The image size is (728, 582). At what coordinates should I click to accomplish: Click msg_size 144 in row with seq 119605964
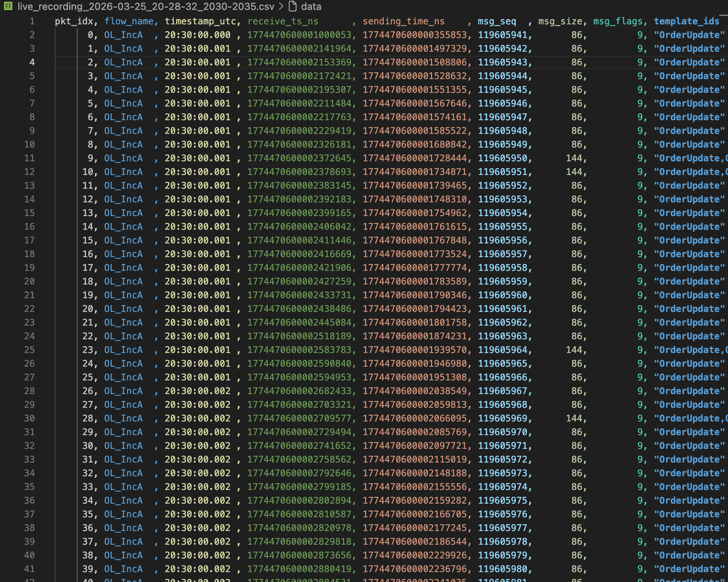coord(574,350)
